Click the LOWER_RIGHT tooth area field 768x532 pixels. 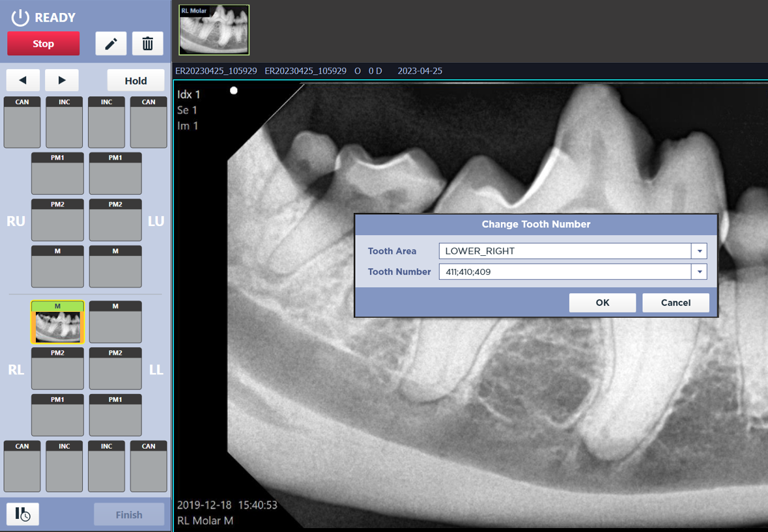[x=564, y=251]
